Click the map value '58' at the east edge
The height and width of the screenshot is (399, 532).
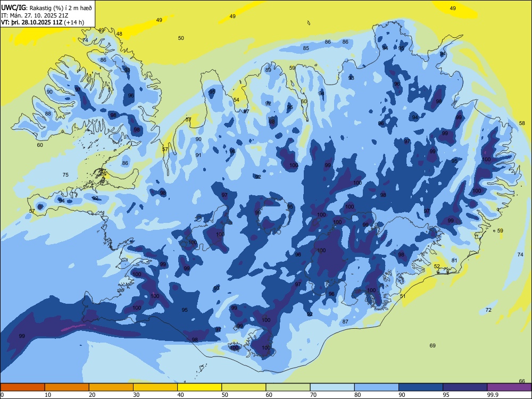point(522,123)
